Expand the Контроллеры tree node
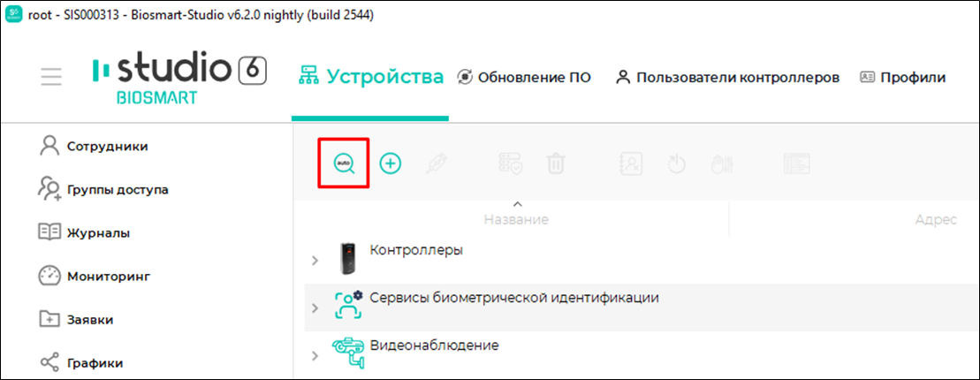 (x=315, y=260)
